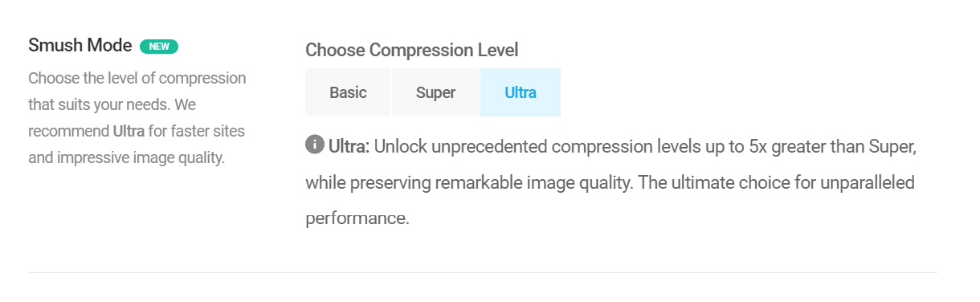The width and height of the screenshot is (980, 302).
Task: Switch to Super compression level
Action: (x=435, y=92)
